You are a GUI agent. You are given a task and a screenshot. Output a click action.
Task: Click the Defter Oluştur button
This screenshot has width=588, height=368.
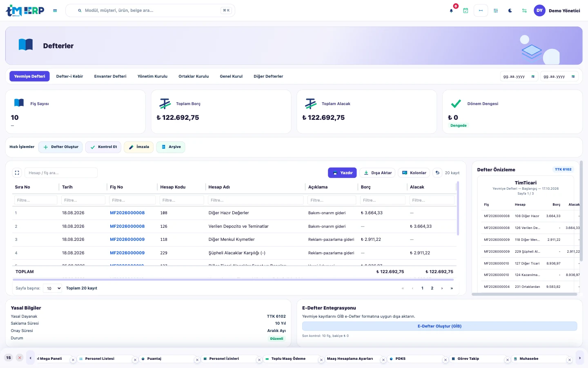(x=61, y=147)
